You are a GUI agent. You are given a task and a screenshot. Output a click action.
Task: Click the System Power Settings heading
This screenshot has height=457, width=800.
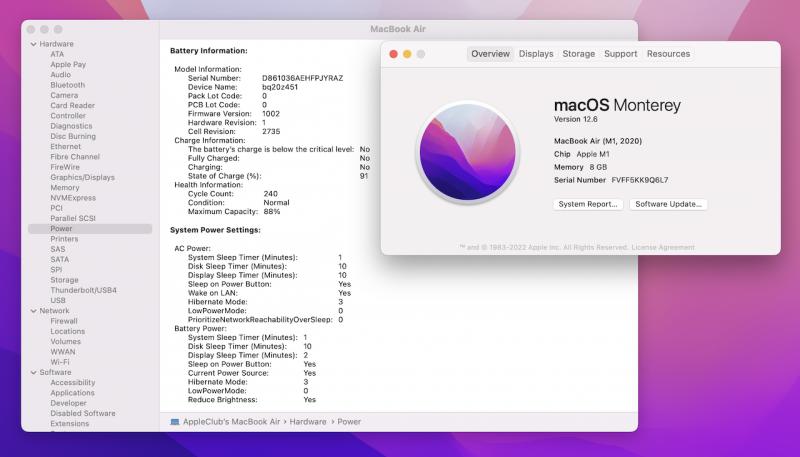point(215,230)
